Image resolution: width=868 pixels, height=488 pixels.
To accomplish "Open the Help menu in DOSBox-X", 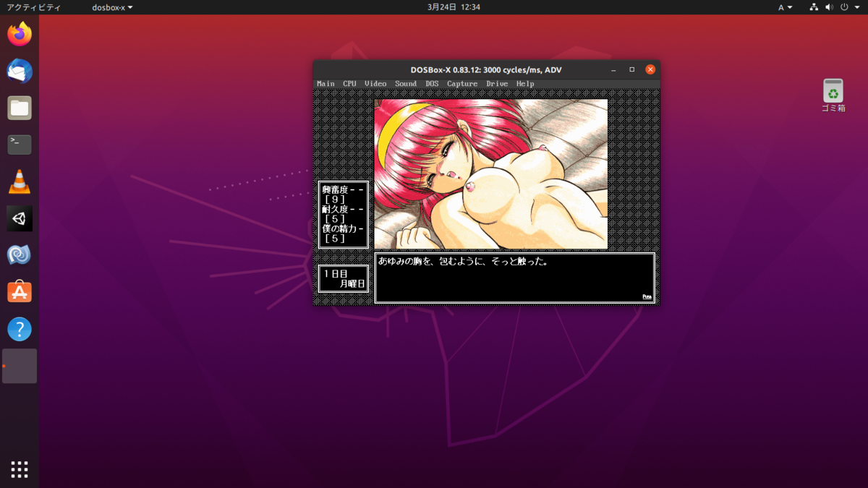I will 525,84.
